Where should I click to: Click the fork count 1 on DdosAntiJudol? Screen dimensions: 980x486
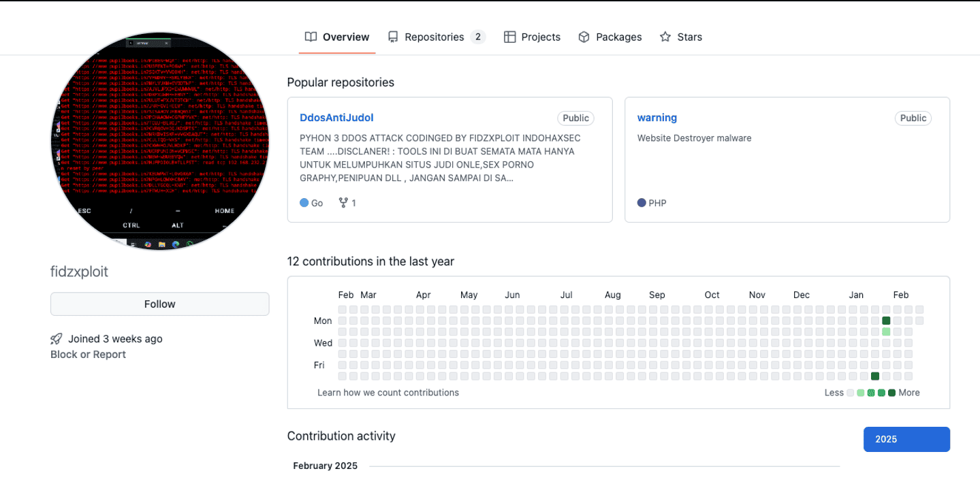click(x=353, y=203)
